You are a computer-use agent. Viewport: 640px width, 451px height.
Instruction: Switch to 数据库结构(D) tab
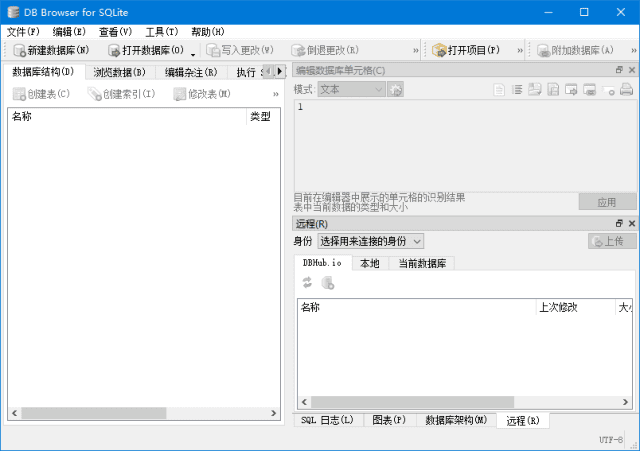[x=43, y=72]
